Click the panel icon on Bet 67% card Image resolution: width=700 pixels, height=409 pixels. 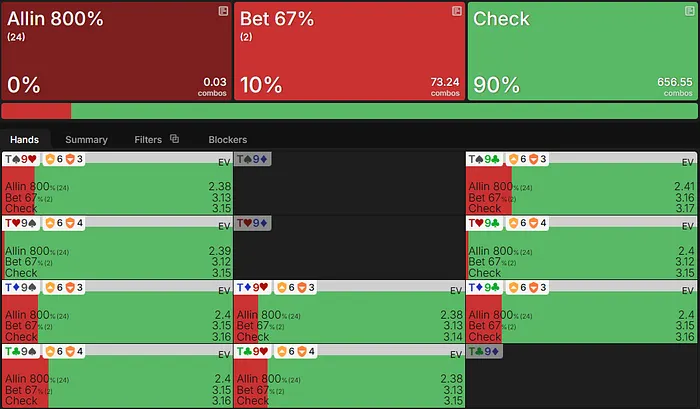point(456,11)
